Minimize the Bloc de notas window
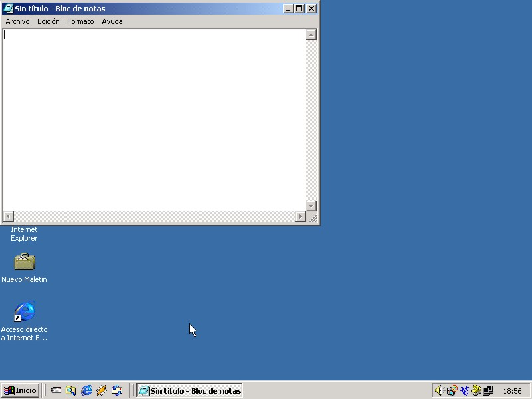The width and height of the screenshot is (532, 399). point(288,9)
